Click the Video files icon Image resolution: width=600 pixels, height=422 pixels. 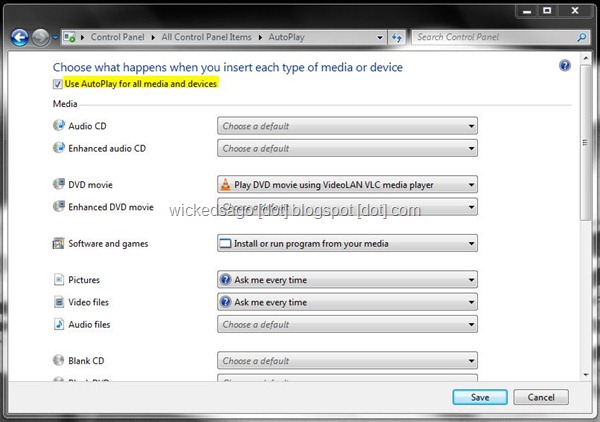coord(59,302)
